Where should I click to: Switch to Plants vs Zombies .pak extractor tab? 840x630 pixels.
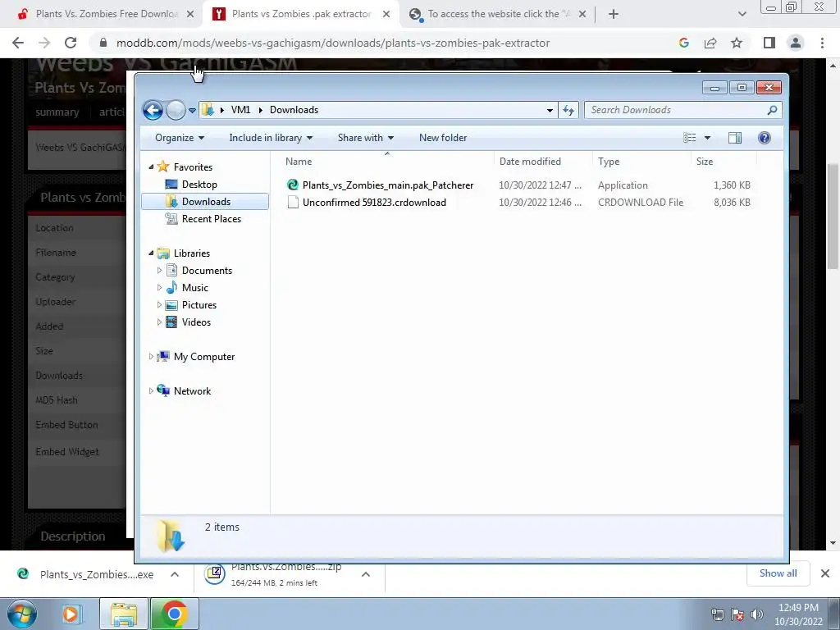click(301, 14)
